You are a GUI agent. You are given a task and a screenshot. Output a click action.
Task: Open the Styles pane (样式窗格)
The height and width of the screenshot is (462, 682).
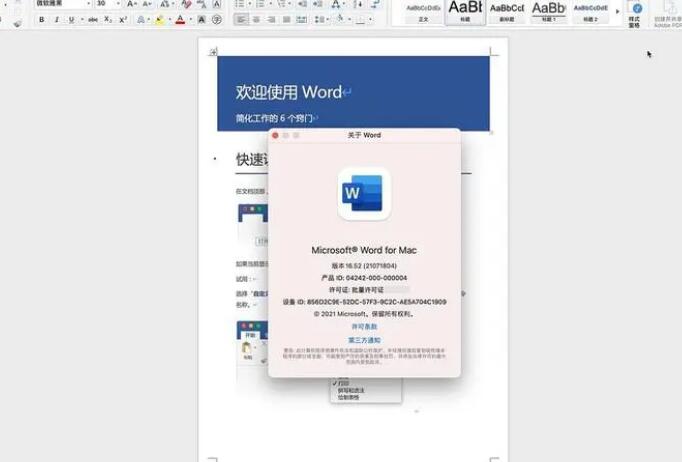pyautogui.click(x=635, y=14)
